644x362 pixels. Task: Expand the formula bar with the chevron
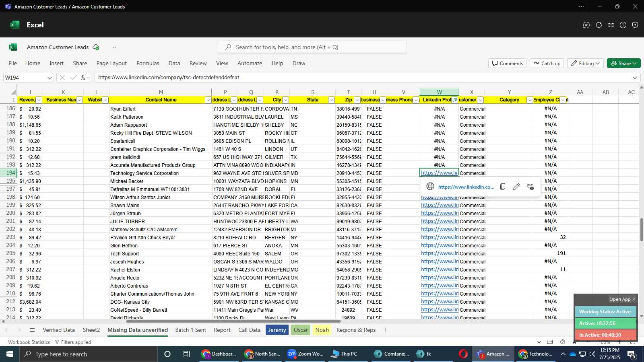coord(635,78)
